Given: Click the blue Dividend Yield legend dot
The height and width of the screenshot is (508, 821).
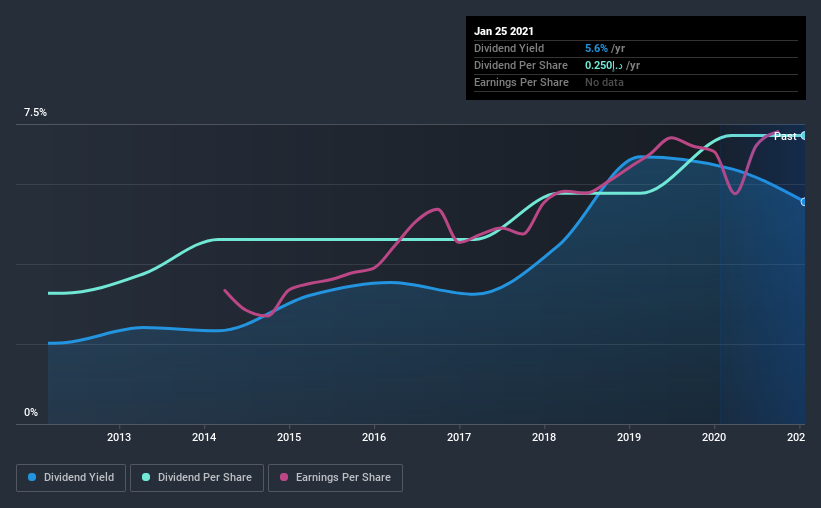Looking at the screenshot, I should 32,477.
